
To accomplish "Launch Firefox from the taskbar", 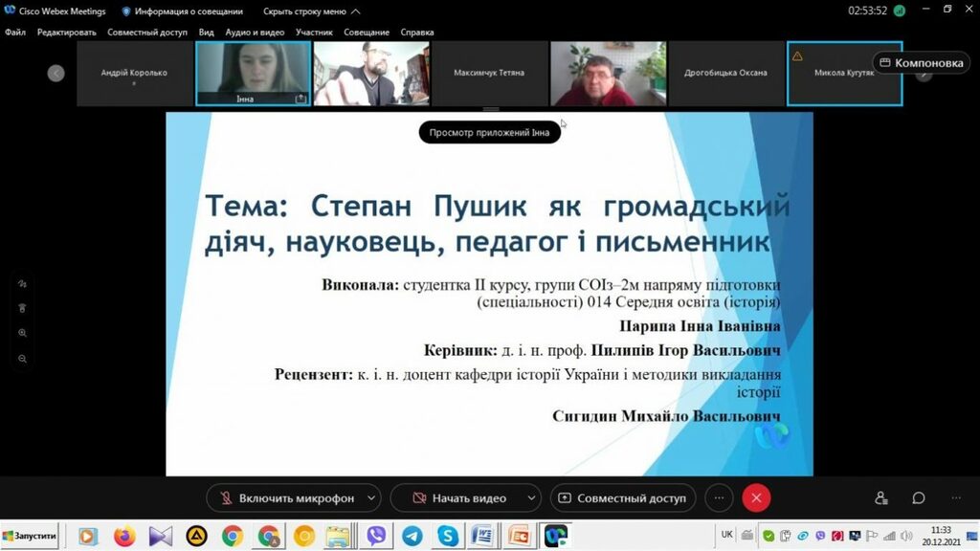I will [124, 536].
